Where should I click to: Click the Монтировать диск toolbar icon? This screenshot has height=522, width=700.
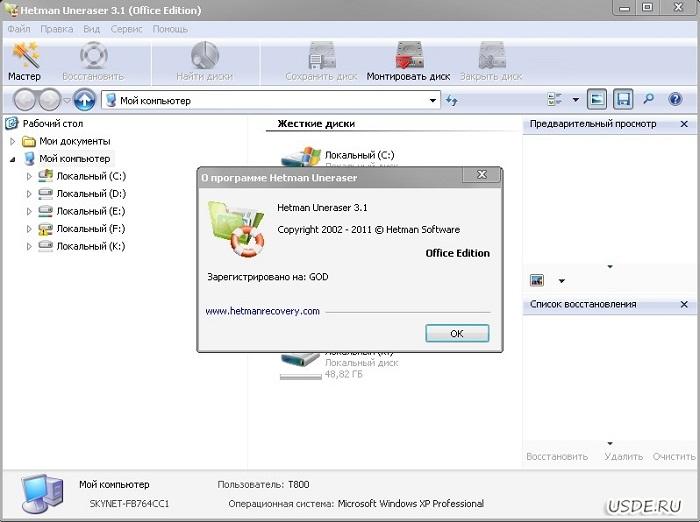408,61
